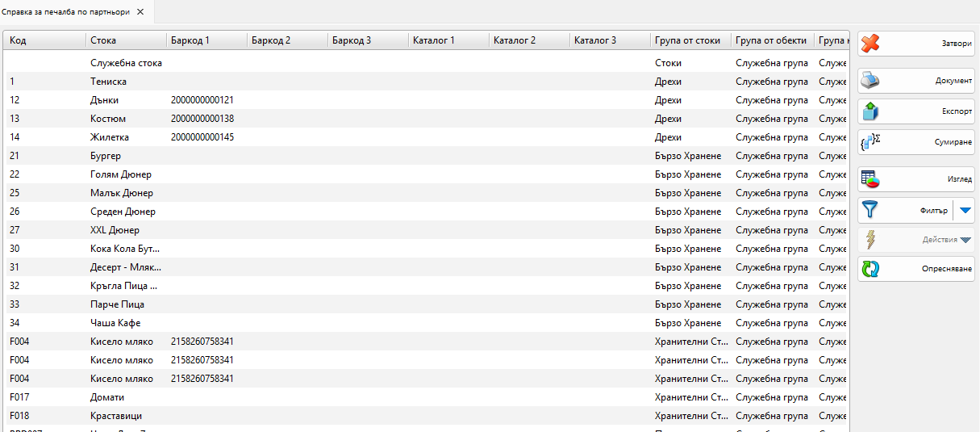Click the Опресняване refresh arrows icon
The image size is (980, 432).
point(870,269)
